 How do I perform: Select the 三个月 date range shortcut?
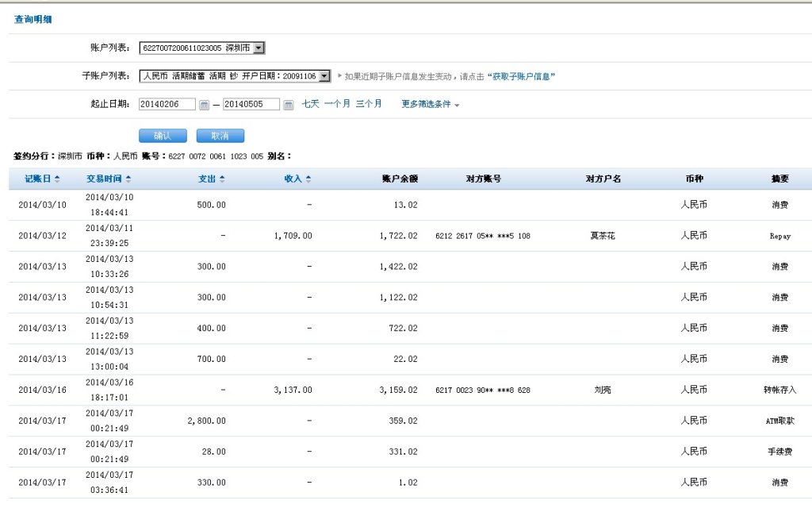click(369, 104)
